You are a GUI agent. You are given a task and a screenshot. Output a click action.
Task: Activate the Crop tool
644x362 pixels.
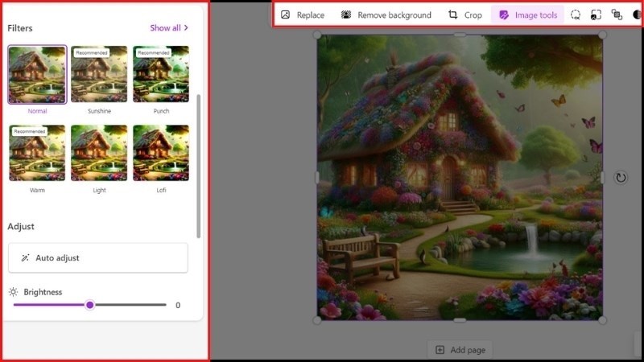(x=464, y=14)
